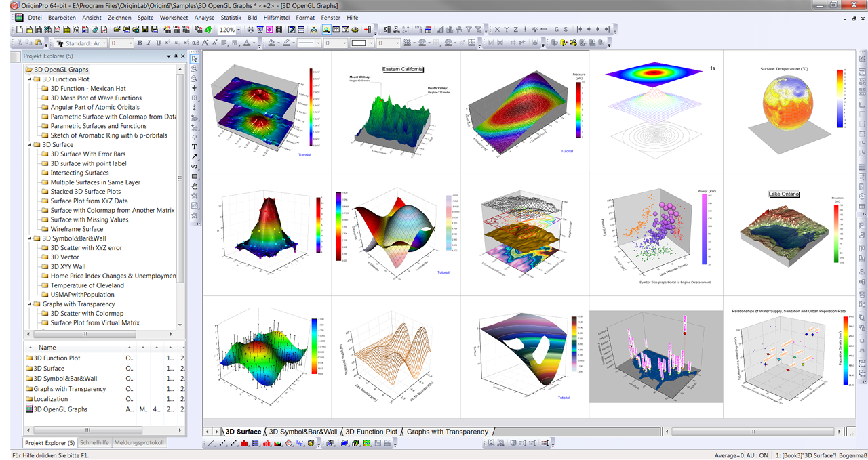
Task: Collapse the 3D Surface folder node
Action: 30,144
